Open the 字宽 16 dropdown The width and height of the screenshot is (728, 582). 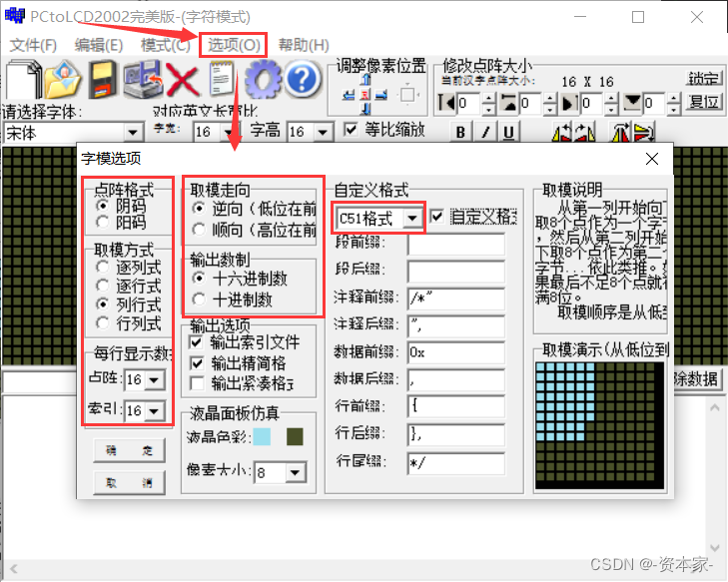[228, 133]
